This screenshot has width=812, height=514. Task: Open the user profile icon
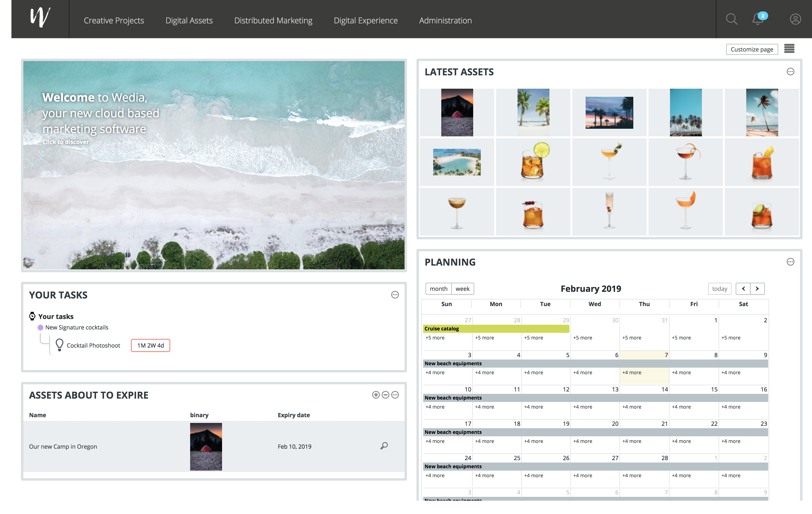coord(795,19)
